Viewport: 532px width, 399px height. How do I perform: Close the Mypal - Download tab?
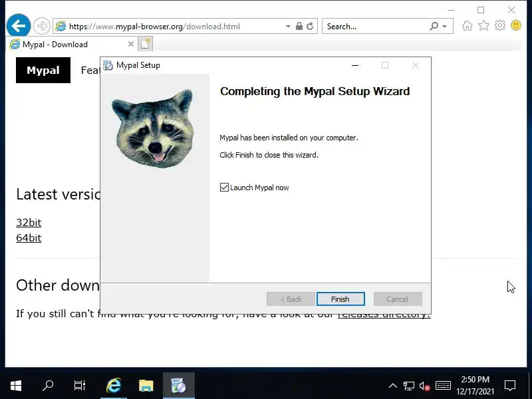(130, 44)
